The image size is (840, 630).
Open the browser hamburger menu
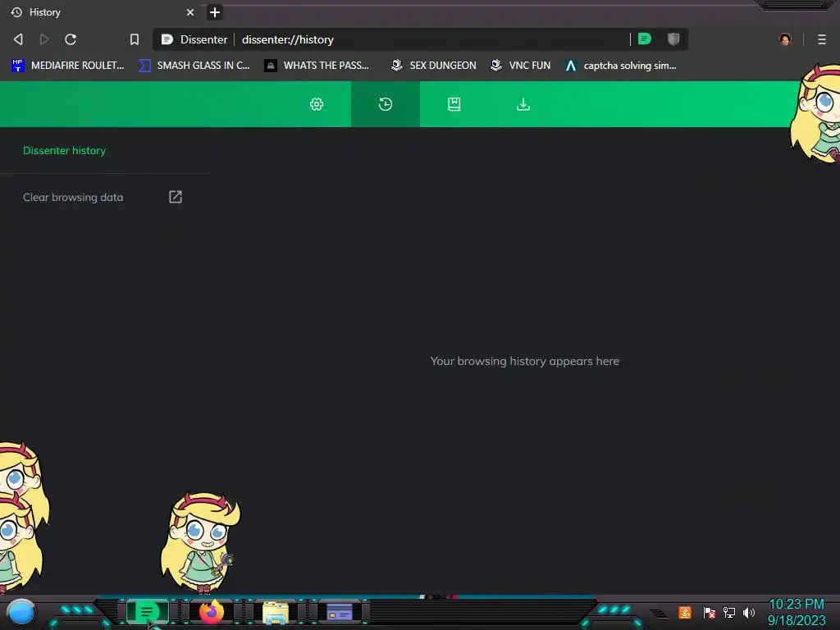(x=822, y=39)
